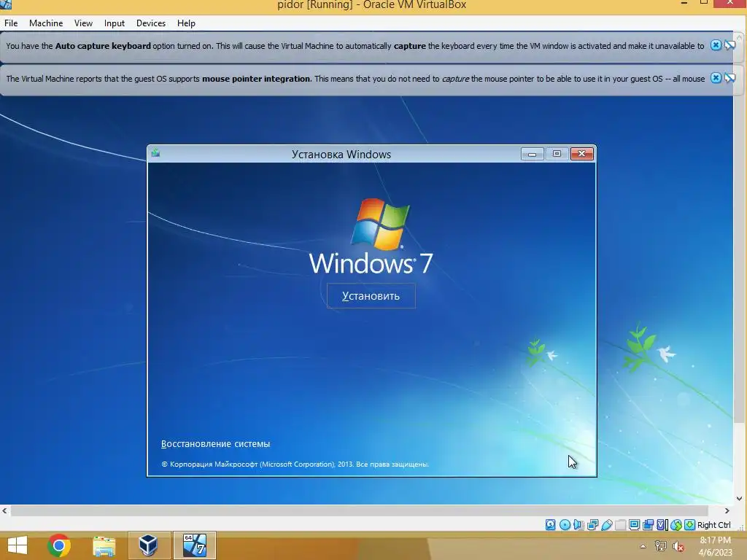747x560 pixels.
Task: Click the Установка Windows title bar icon
Action: tap(155, 153)
